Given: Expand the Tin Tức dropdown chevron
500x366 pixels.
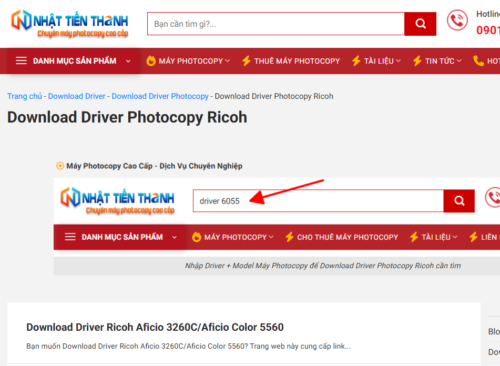Looking at the screenshot, I should pyautogui.click(x=459, y=61).
